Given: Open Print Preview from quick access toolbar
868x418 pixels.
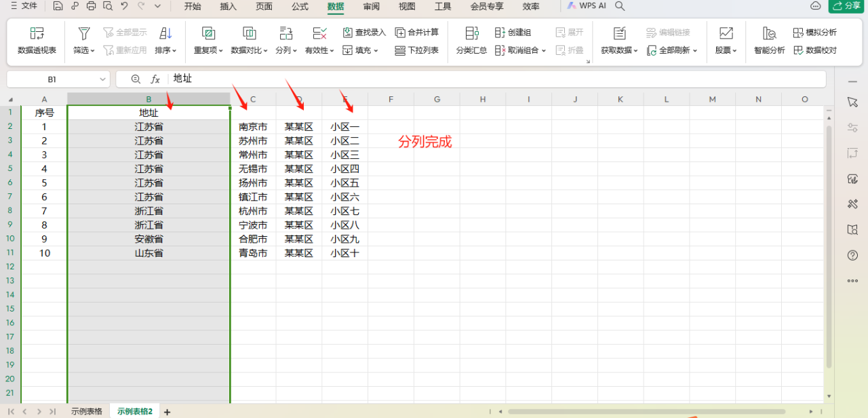Looking at the screenshot, I should (108, 6).
